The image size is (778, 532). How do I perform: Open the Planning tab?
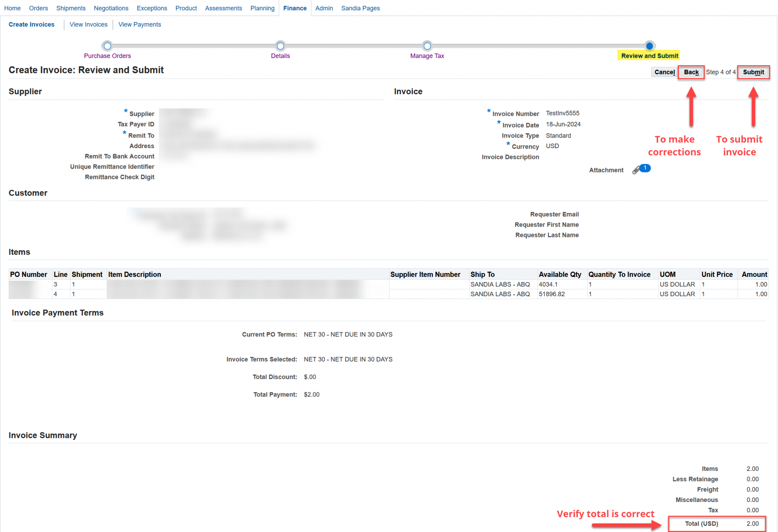tap(262, 8)
